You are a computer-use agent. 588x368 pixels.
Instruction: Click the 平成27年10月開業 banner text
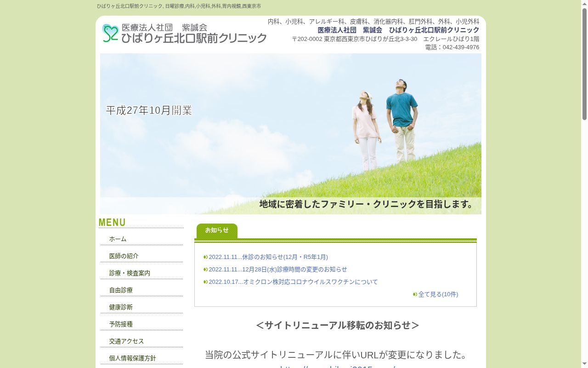point(149,110)
